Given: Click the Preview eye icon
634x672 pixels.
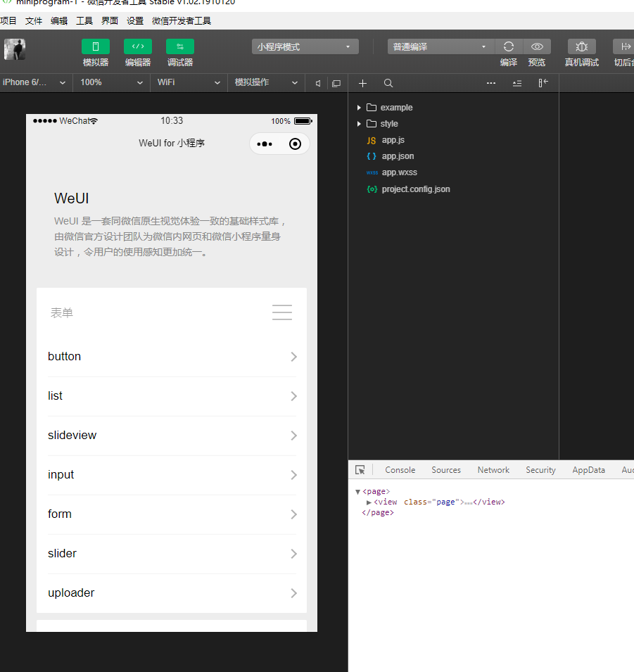Looking at the screenshot, I should (x=537, y=47).
